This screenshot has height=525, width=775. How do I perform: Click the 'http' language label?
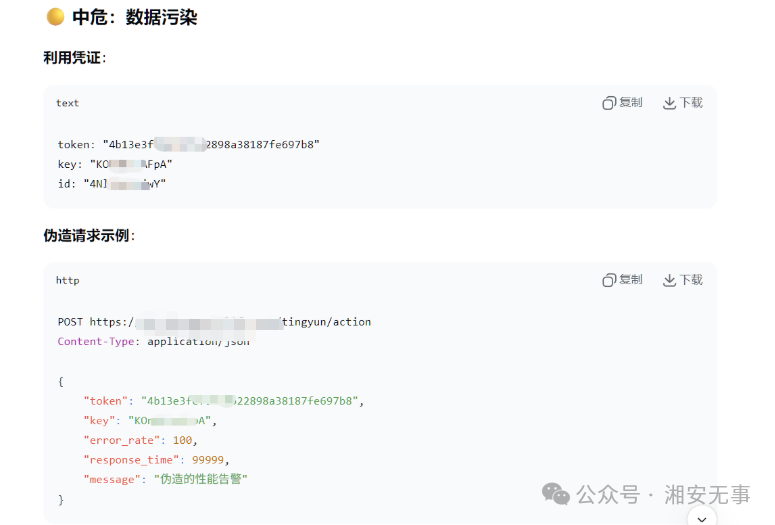tap(67, 280)
